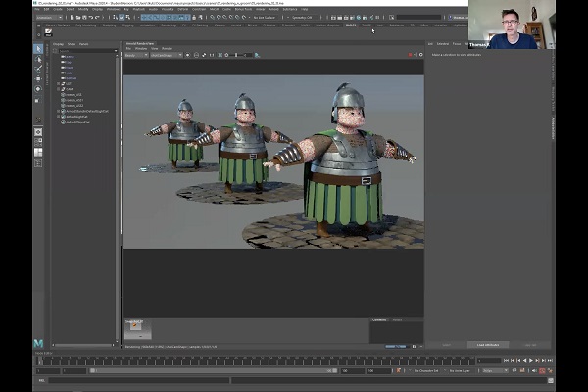
Task: Click the Load Attributes button
Action: (x=488, y=345)
